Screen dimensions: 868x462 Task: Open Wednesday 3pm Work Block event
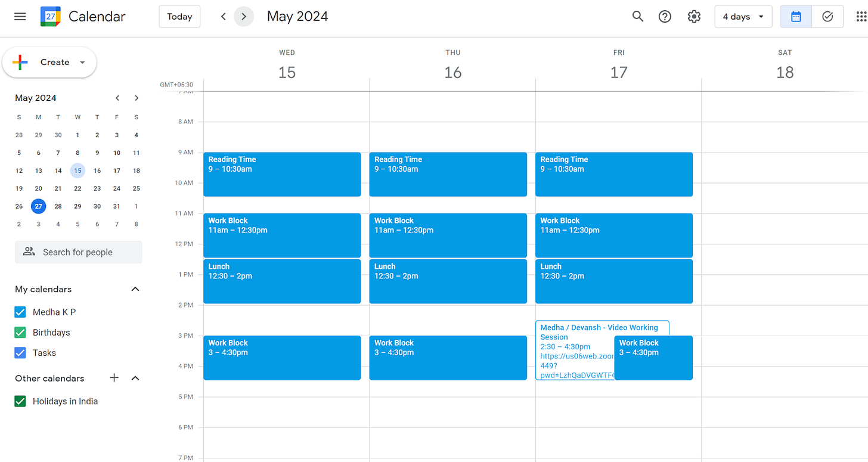click(282, 358)
